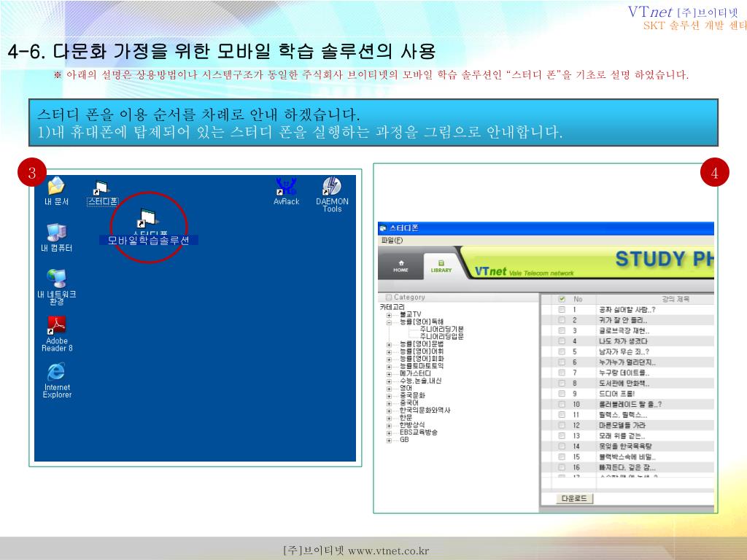Switch to the HOME tab

400,265
